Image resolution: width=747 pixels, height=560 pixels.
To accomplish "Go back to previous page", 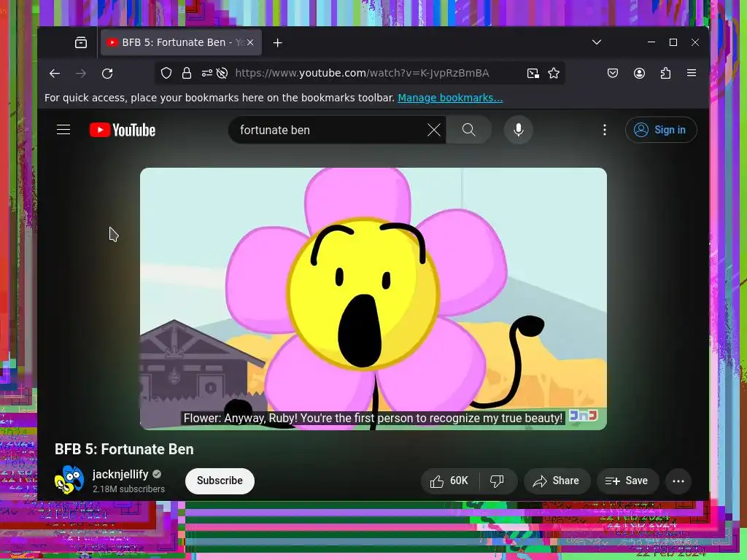I will click(x=55, y=74).
